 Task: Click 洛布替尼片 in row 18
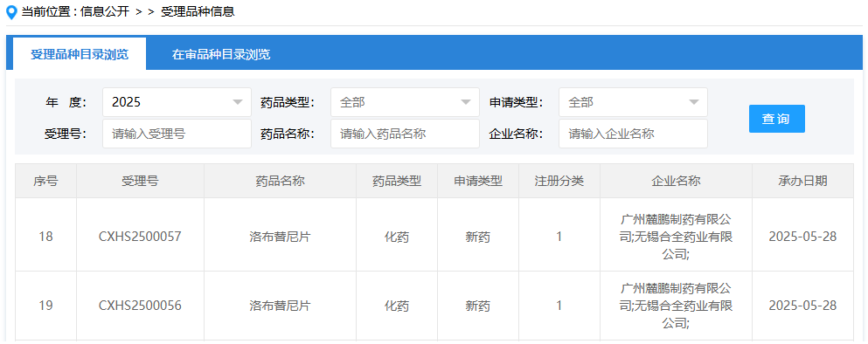pos(280,237)
